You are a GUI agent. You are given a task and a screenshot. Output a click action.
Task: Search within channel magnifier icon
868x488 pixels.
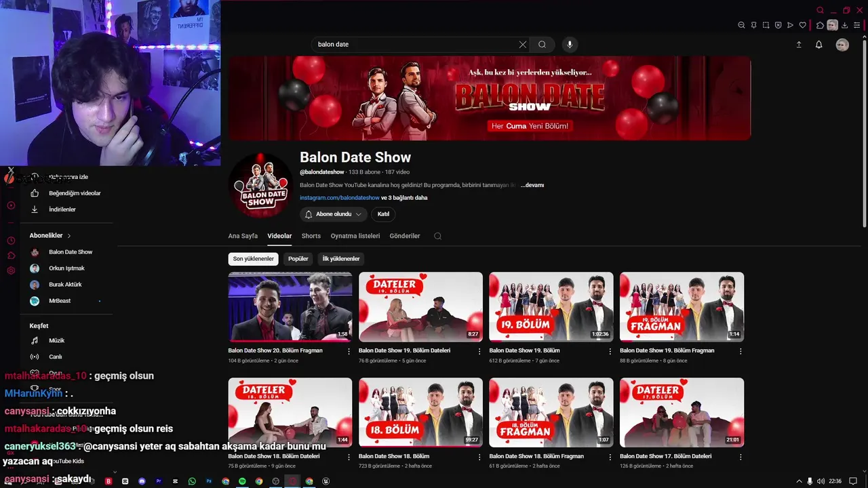coord(437,236)
